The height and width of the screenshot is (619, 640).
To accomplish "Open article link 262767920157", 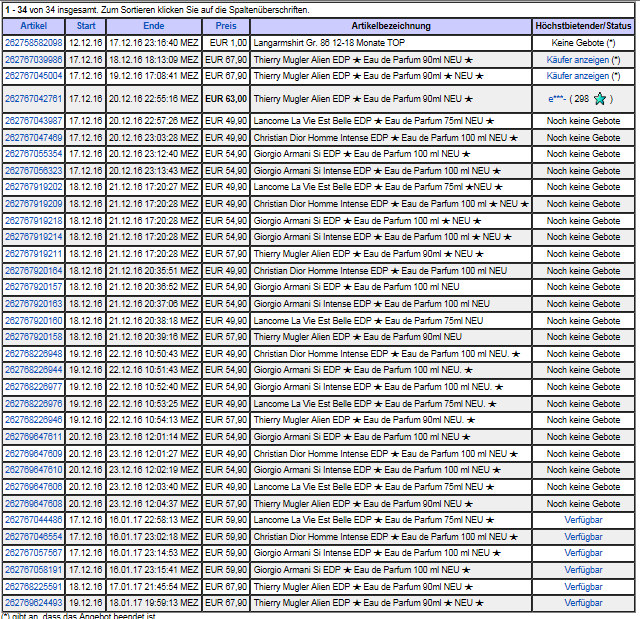I will 33,287.
